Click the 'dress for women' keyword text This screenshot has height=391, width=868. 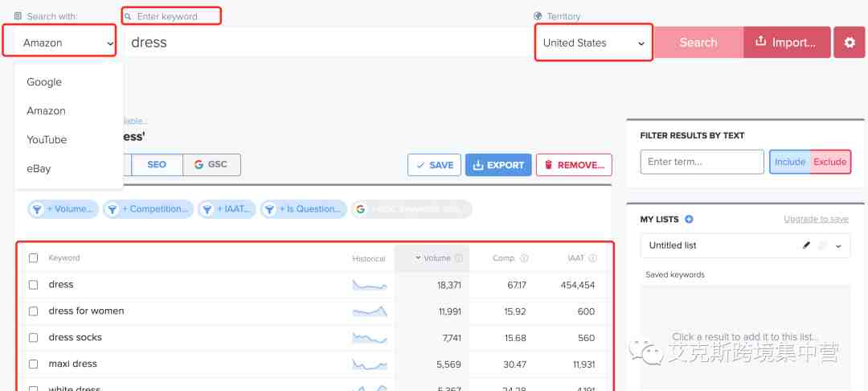click(86, 311)
